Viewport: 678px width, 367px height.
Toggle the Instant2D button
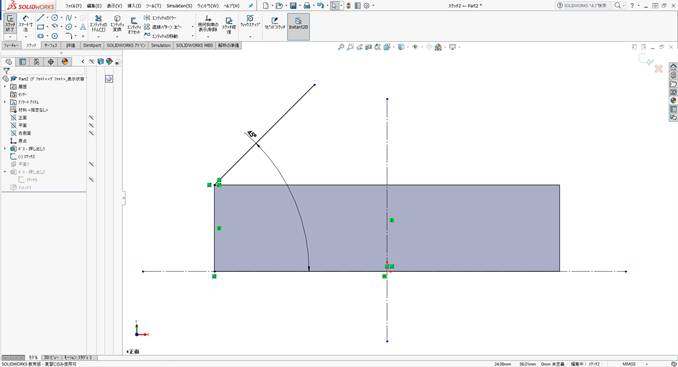point(298,23)
